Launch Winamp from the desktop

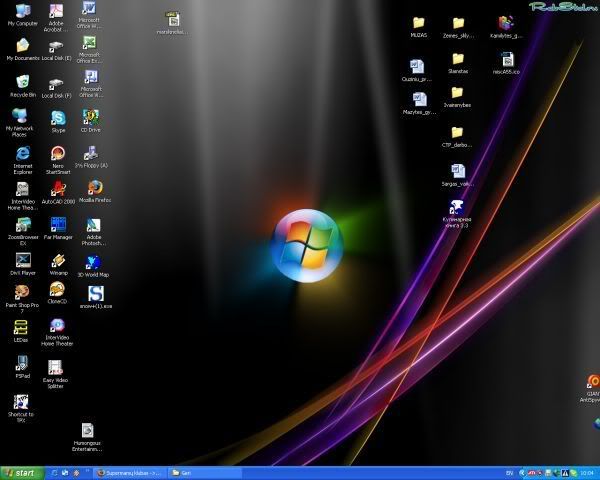click(58, 264)
